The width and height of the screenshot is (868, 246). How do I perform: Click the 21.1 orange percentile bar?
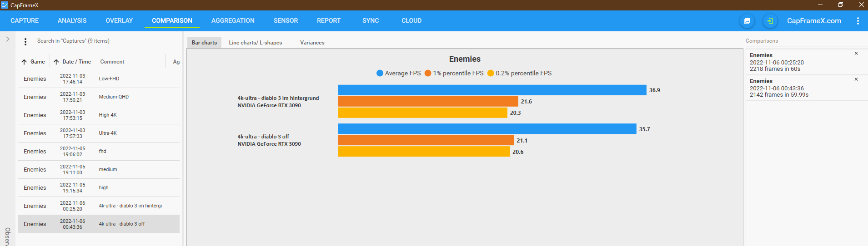tap(426, 140)
